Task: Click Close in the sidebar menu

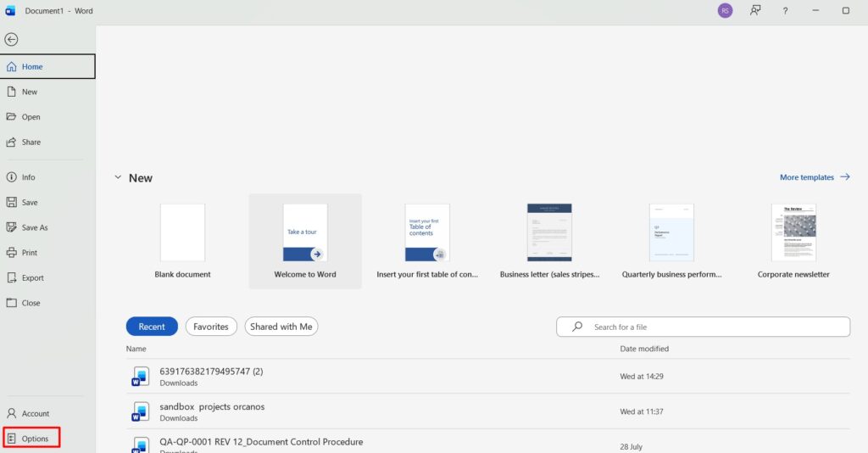Action: click(47, 303)
